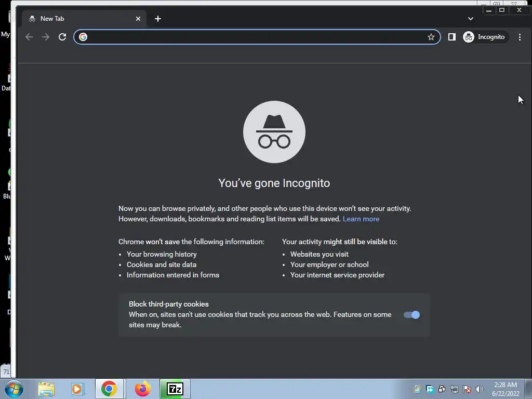Toggle Block third-party cookies switch
Screen dimensions: 532x399
pyautogui.click(x=411, y=315)
